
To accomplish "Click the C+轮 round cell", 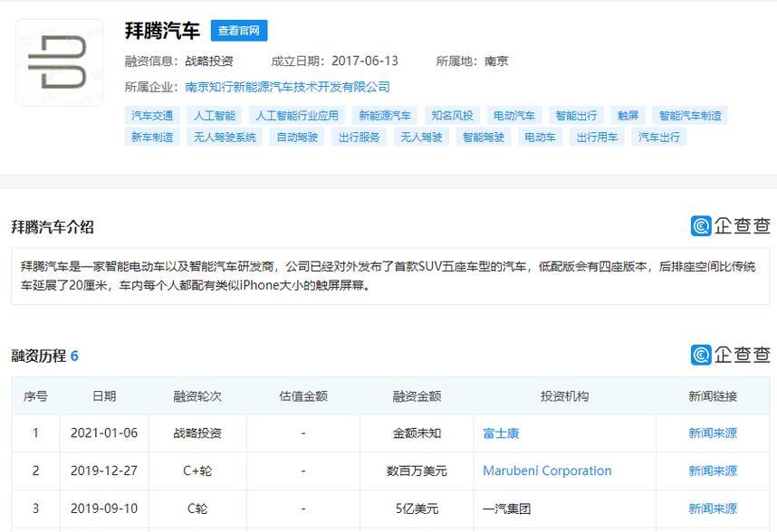I will 197,470.
